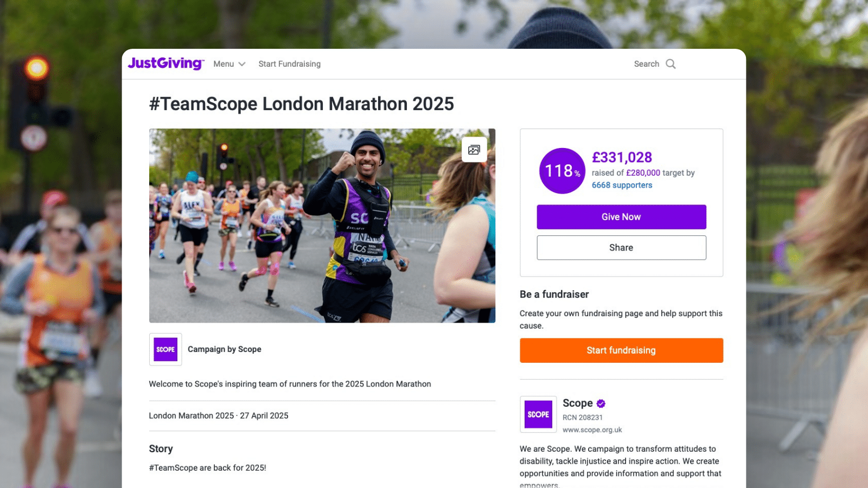Click the orange Start fundraising button
This screenshot has width=868, height=488.
[x=621, y=350]
